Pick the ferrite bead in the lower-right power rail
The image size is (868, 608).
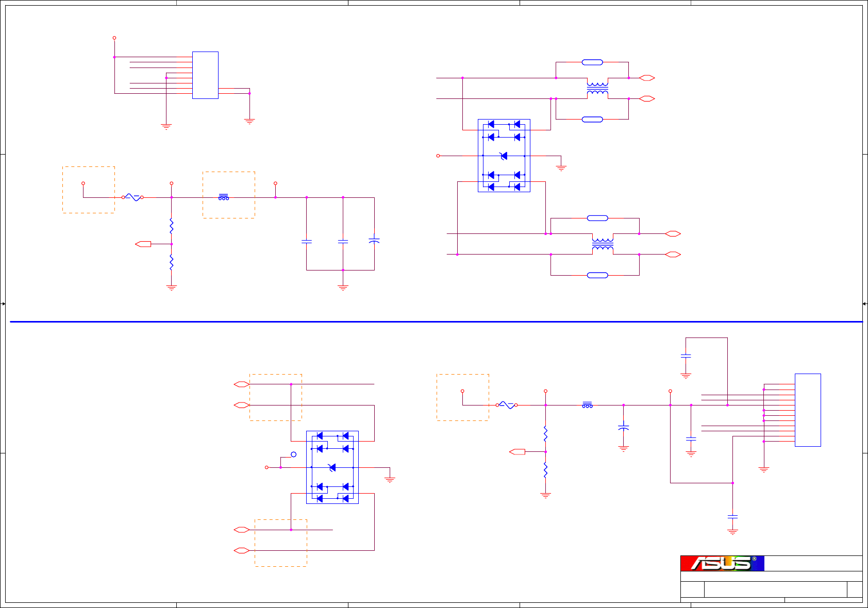587,405
